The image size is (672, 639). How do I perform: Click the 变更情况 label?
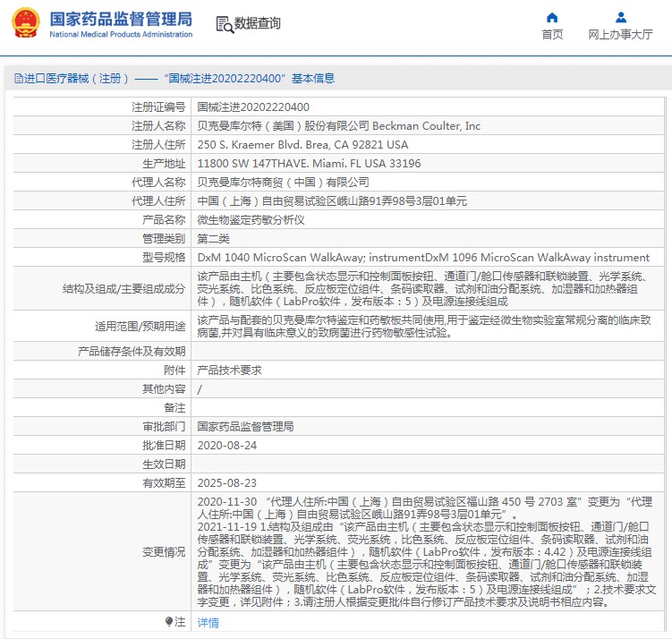click(164, 552)
